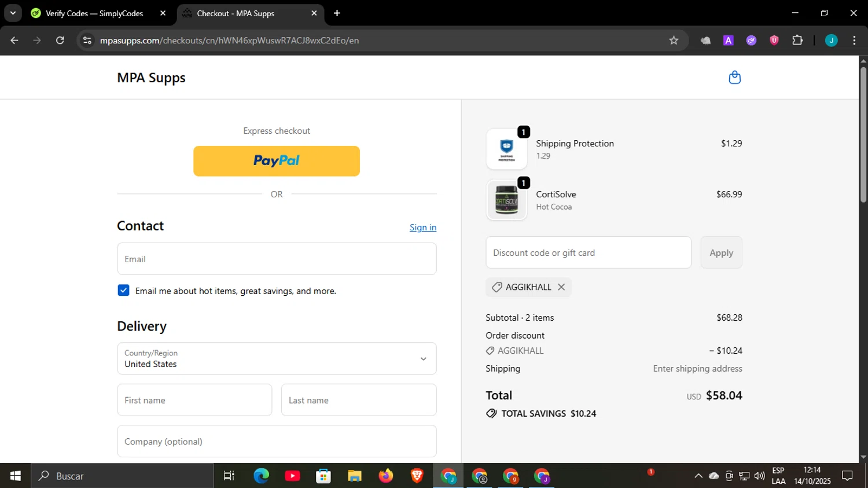Click the ESP LAA language indicator
The image size is (868, 488).
pos(778,476)
